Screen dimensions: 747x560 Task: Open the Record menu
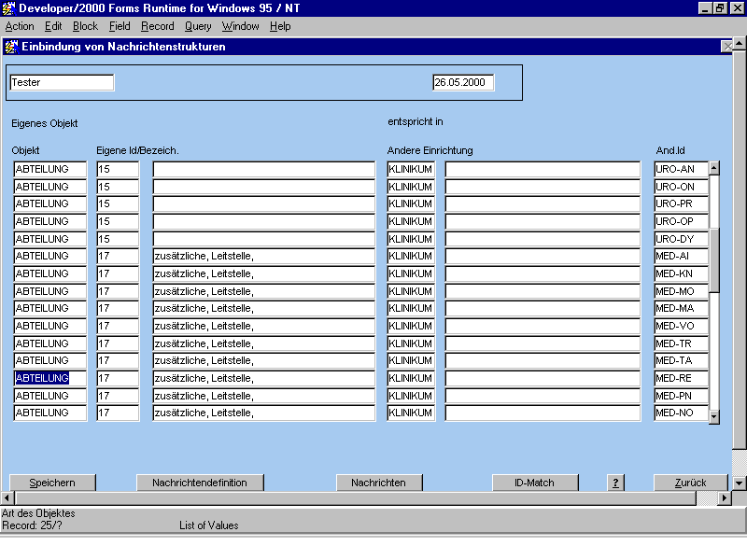coord(158,26)
